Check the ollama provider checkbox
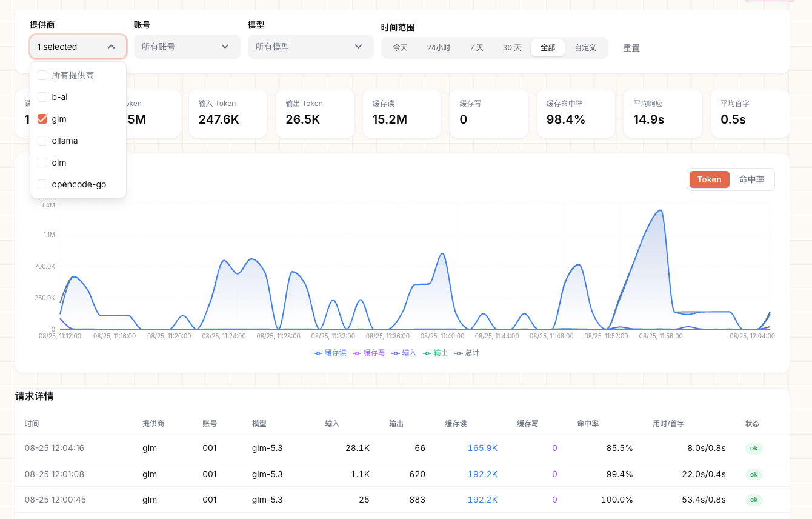The image size is (812, 519). (x=42, y=141)
